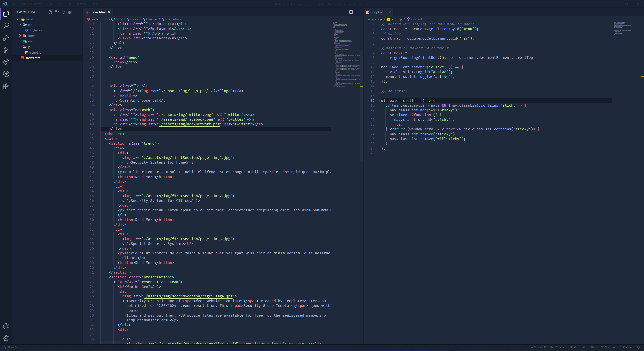Change encoding via UTF-8 status item

(x=572, y=347)
